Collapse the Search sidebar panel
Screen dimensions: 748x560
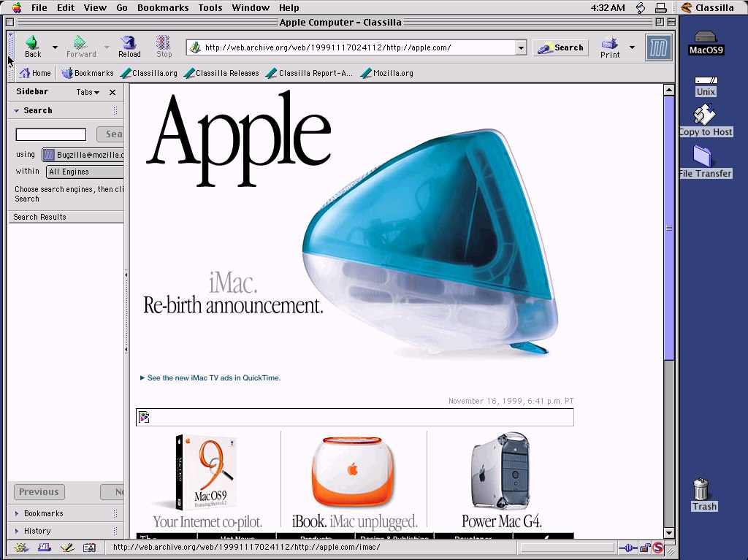click(x=16, y=110)
